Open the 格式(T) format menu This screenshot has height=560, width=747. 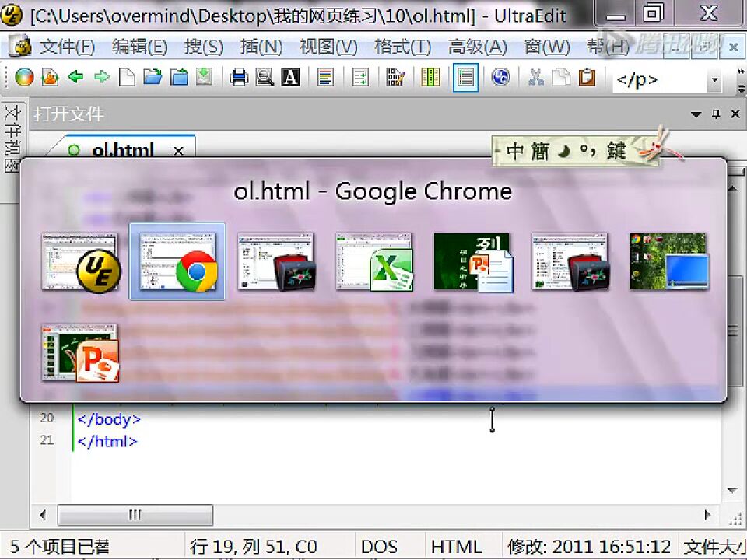click(402, 47)
